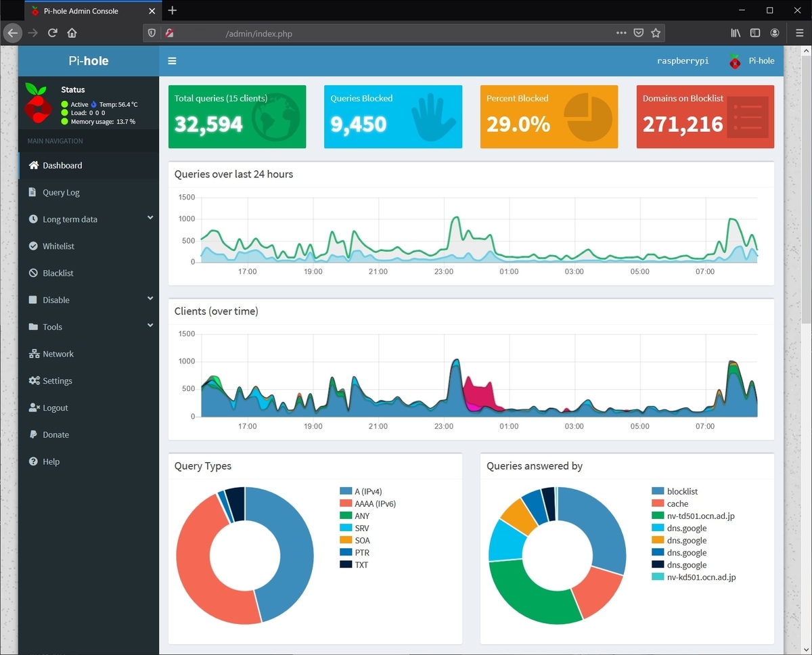Open page actions three-dot menu
The image size is (812, 655).
[x=621, y=32]
